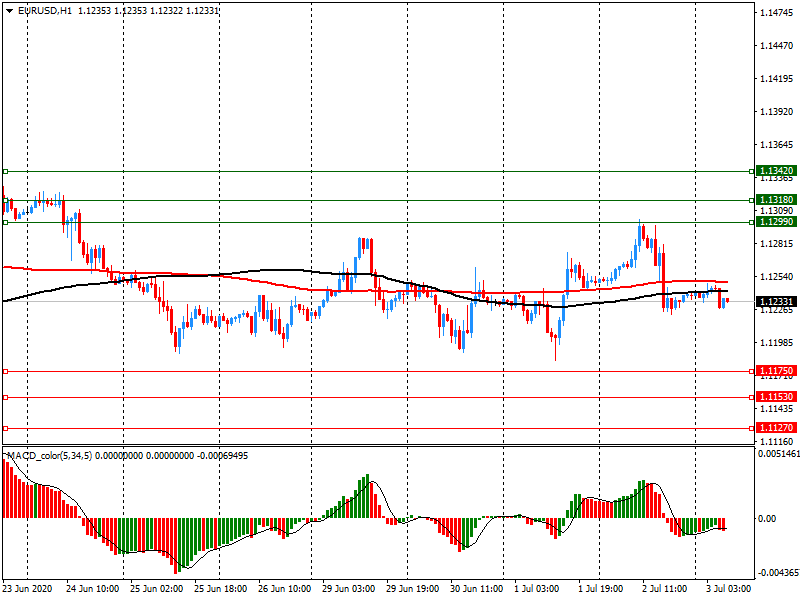The width and height of the screenshot is (800, 600).
Task: Click left anchor square of 1.11530 line
Action: pyautogui.click(x=5, y=397)
